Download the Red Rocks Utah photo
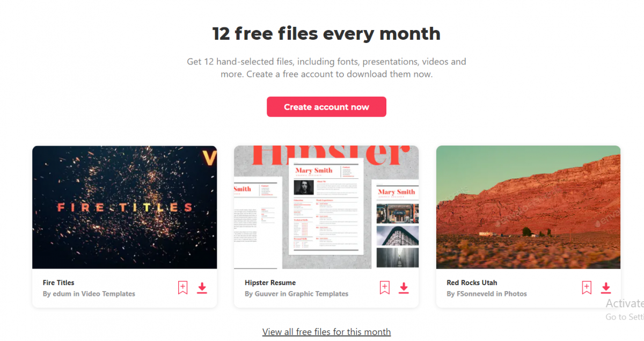This screenshot has width=644, height=341. (x=606, y=288)
